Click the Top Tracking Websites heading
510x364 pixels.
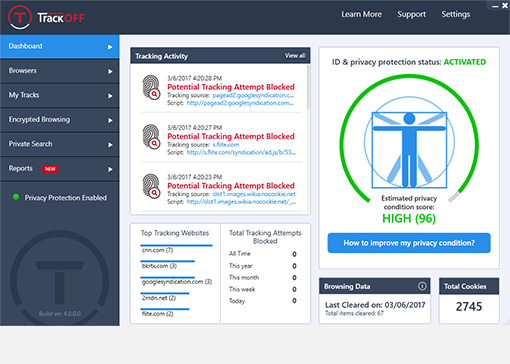click(x=175, y=233)
